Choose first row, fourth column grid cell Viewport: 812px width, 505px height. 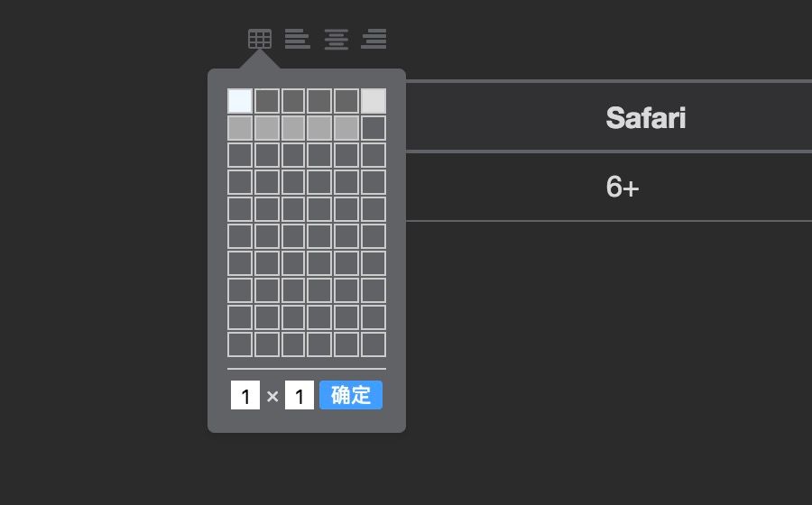[320, 101]
